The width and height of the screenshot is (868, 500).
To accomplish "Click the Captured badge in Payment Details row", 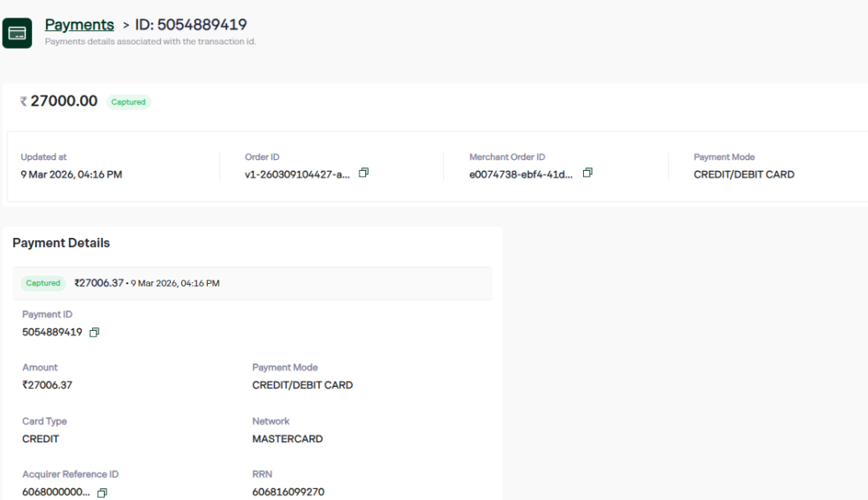I will (x=43, y=283).
